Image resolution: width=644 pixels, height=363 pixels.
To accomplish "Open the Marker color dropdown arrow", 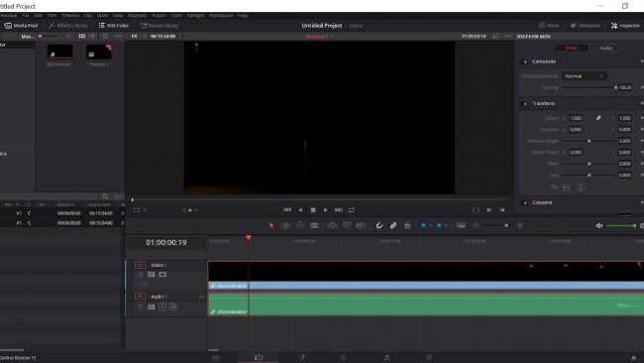I will [x=446, y=226].
